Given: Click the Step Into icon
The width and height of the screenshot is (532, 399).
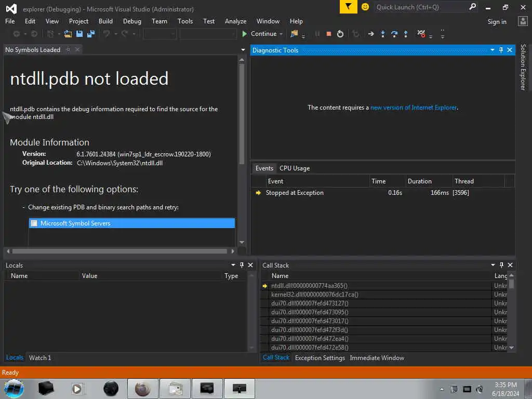Looking at the screenshot, I should click(383, 34).
